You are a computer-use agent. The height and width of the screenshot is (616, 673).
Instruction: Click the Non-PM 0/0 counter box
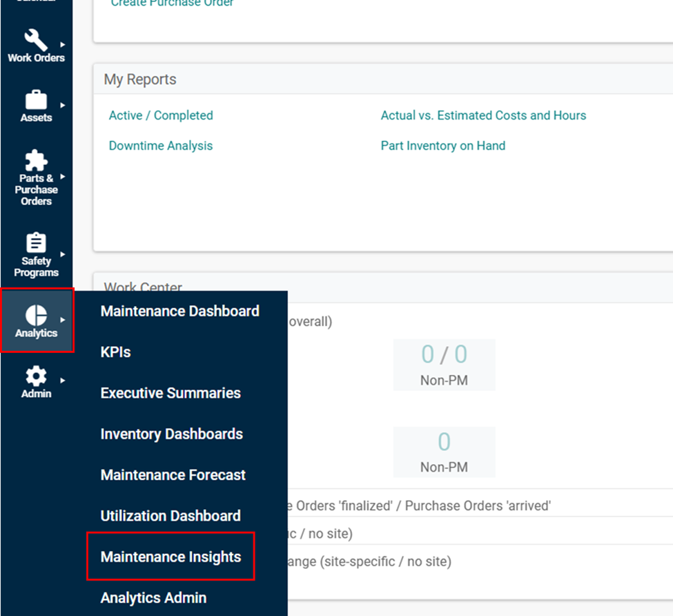click(444, 364)
